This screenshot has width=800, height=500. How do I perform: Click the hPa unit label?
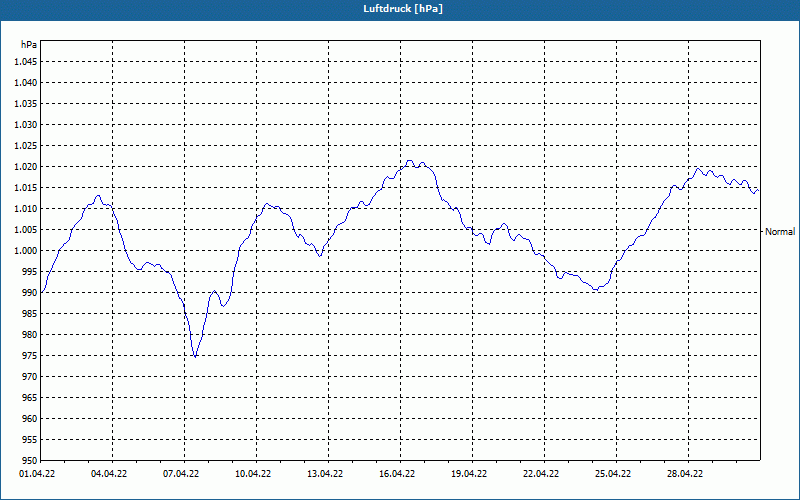coord(29,45)
